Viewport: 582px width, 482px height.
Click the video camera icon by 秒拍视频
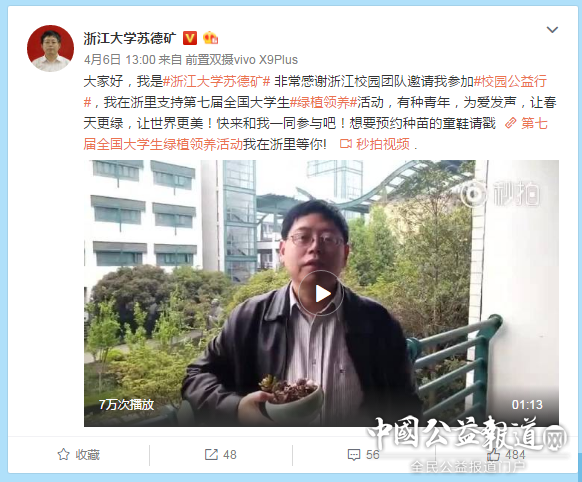(x=346, y=144)
